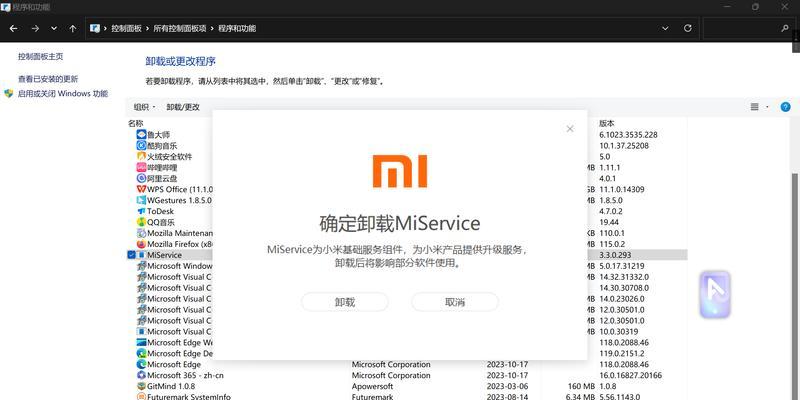Open 查看已安装的更新 link
Image resolution: width=800 pixels, height=400 pixels.
click(x=48, y=79)
